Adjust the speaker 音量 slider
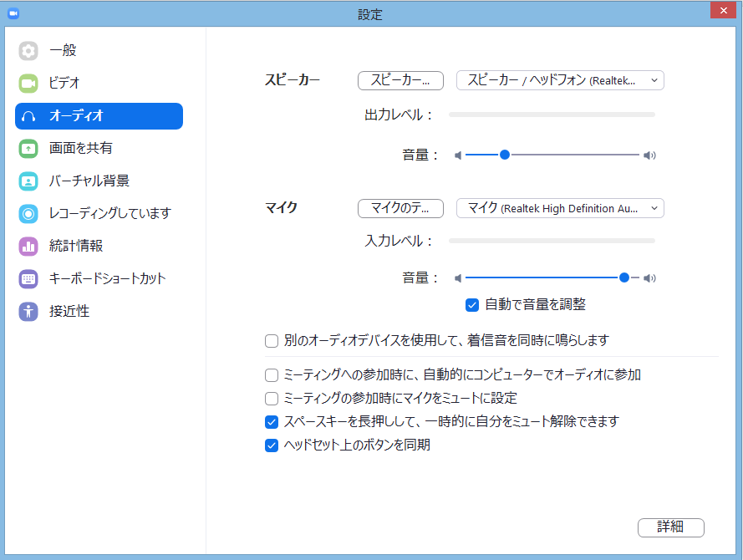This screenshot has height=560, width=743. tap(505, 155)
